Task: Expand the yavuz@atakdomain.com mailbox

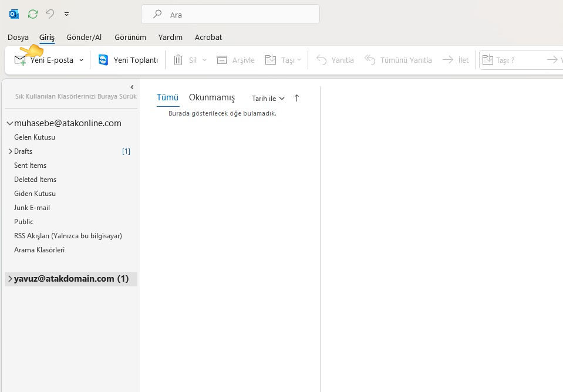Action: (9, 278)
